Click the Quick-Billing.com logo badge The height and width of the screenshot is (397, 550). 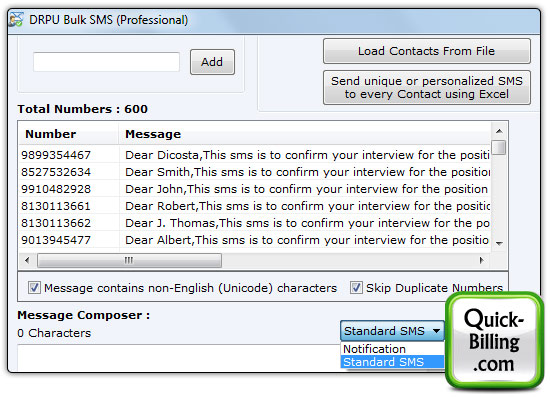[x=495, y=341]
